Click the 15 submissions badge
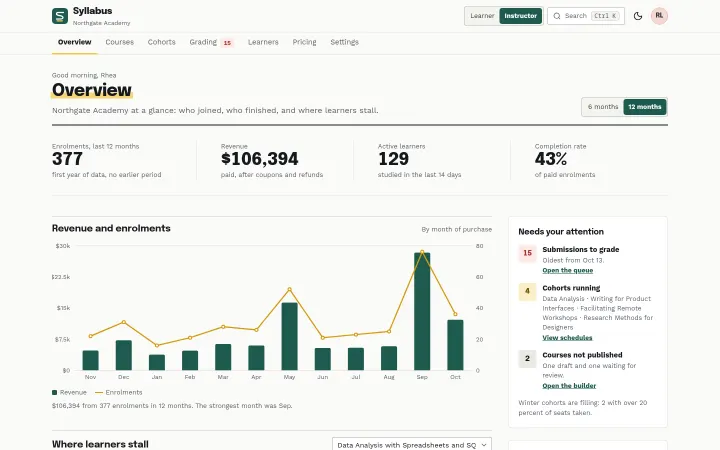The height and width of the screenshot is (450, 720). 527,253
